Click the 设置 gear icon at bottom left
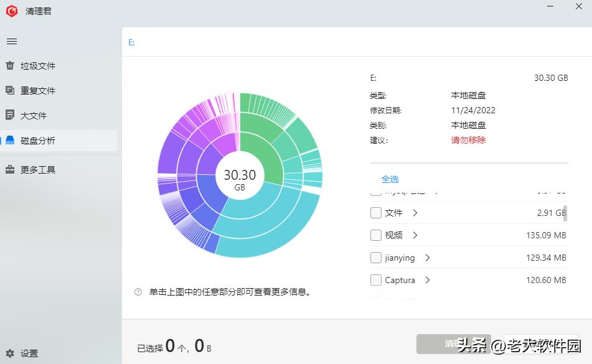This screenshot has height=364, width=592. coord(9,352)
